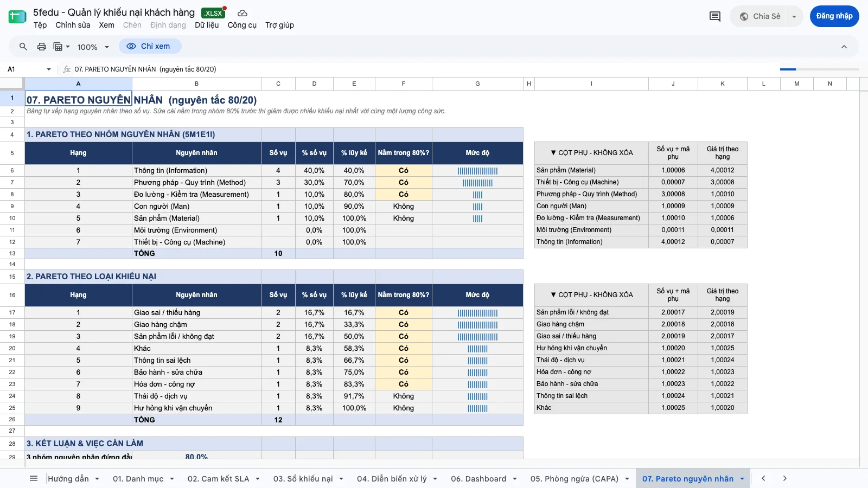Click the cloud document status icon
Screen dimensions: 868x488
click(x=242, y=13)
